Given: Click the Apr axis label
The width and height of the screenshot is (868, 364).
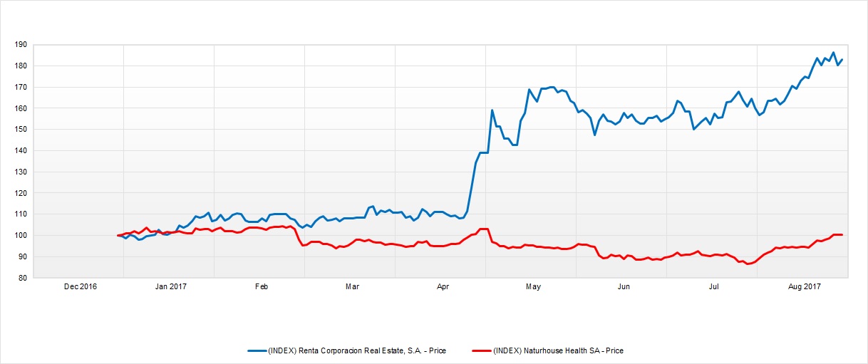Looking at the screenshot, I should point(443,286).
